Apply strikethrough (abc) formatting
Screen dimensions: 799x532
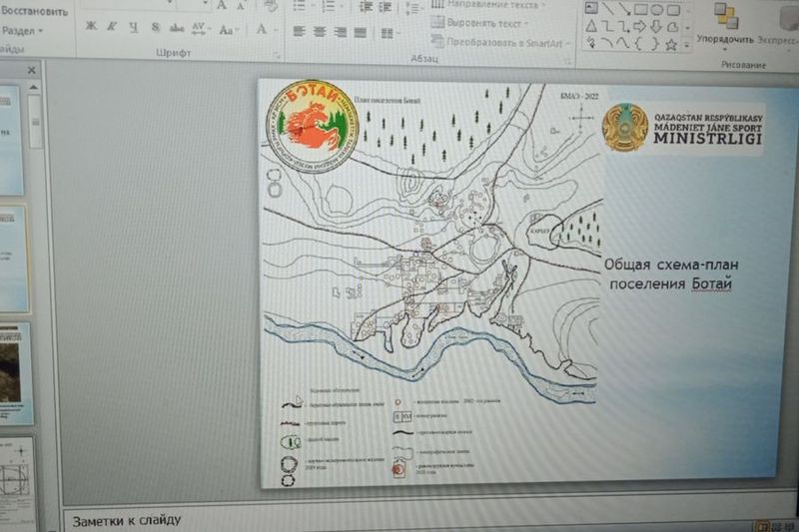(174, 27)
